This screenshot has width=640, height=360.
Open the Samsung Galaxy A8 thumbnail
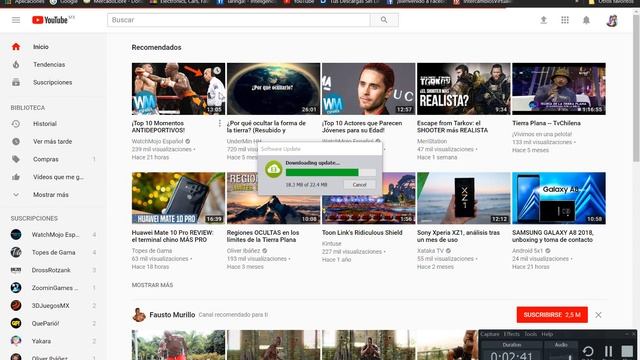(559, 198)
